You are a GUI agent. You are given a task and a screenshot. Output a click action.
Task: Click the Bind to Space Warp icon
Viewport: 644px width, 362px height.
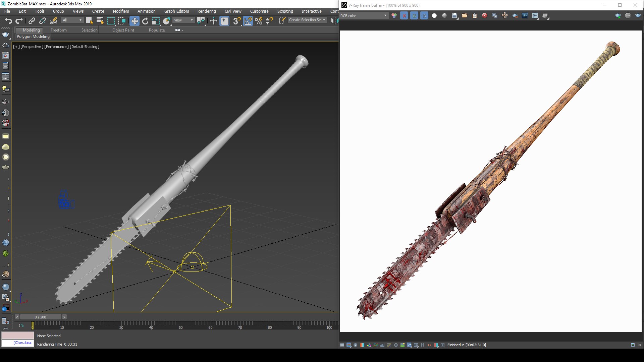(x=53, y=21)
